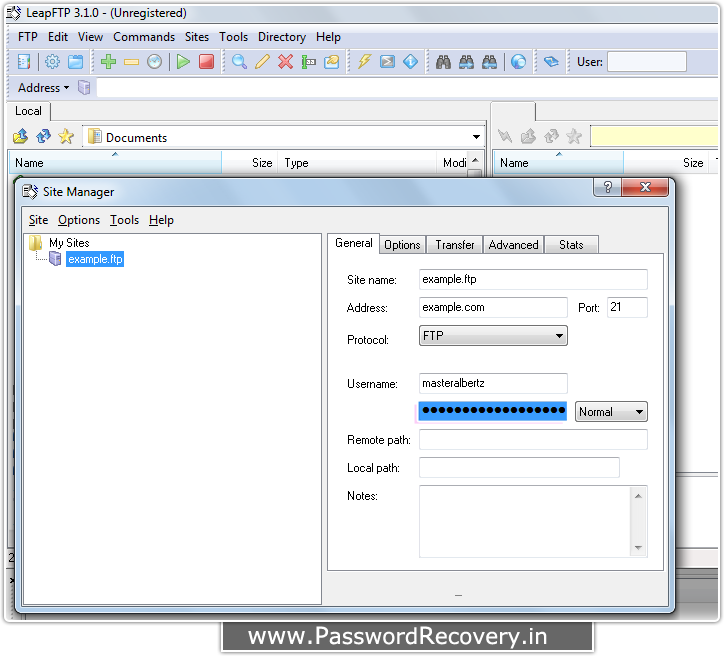The width and height of the screenshot is (724, 656).
Task: Click the yellow minus remove icon
Action: point(132,62)
